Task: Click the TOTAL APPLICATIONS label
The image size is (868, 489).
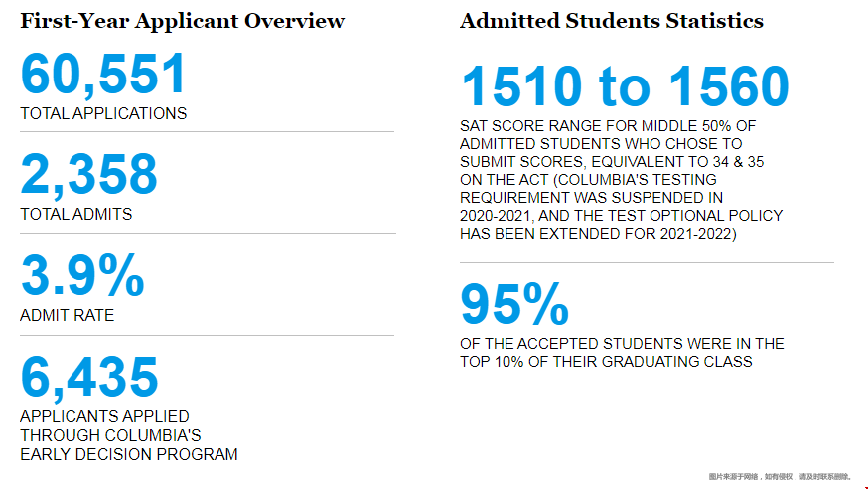Action: [103, 113]
